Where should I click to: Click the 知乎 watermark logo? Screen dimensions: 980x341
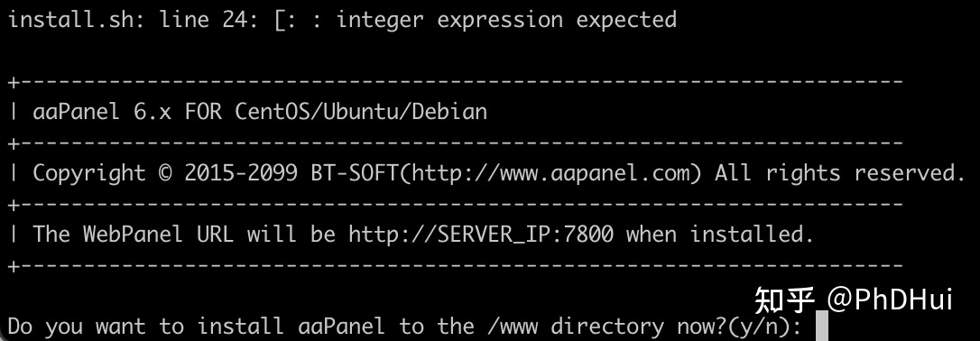coord(785,300)
